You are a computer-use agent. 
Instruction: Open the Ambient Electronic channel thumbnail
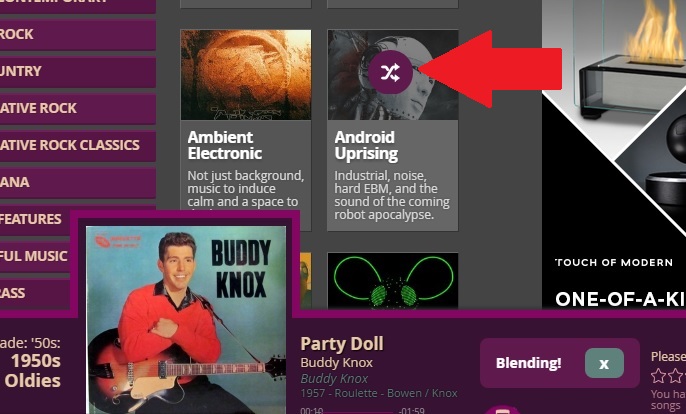246,75
